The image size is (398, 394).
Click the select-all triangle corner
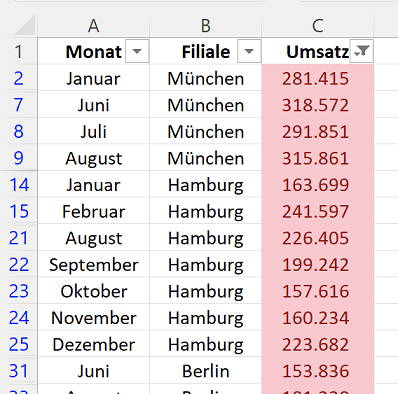coord(25,25)
